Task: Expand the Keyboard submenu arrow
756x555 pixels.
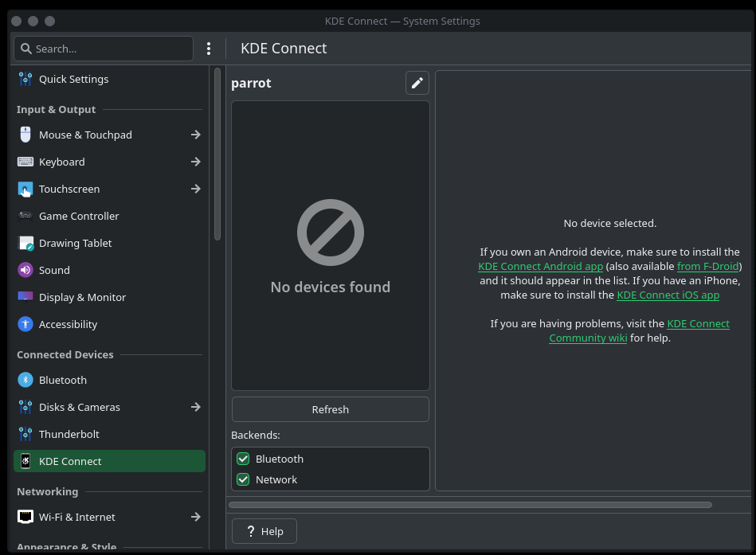Action: pyautogui.click(x=195, y=162)
